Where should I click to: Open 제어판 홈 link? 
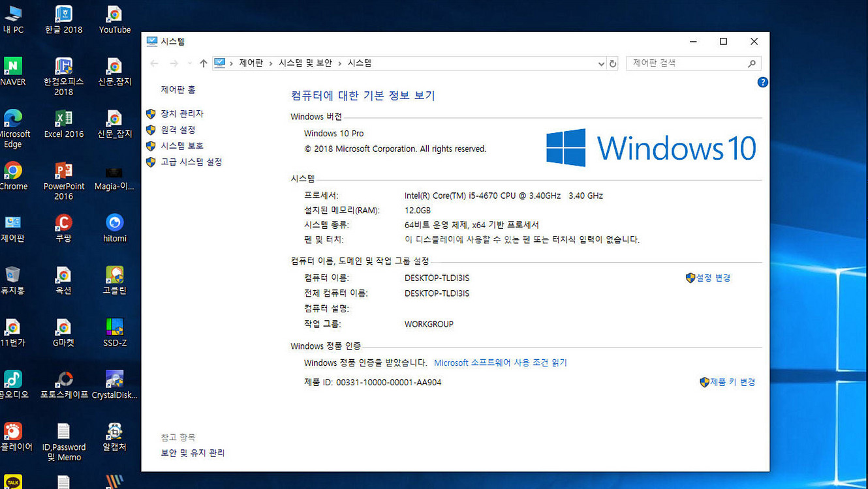(178, 89)
